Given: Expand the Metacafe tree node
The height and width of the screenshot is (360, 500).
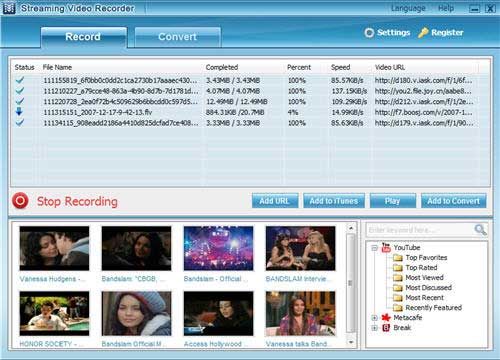Looking at the screenshot, I should 374,318.
